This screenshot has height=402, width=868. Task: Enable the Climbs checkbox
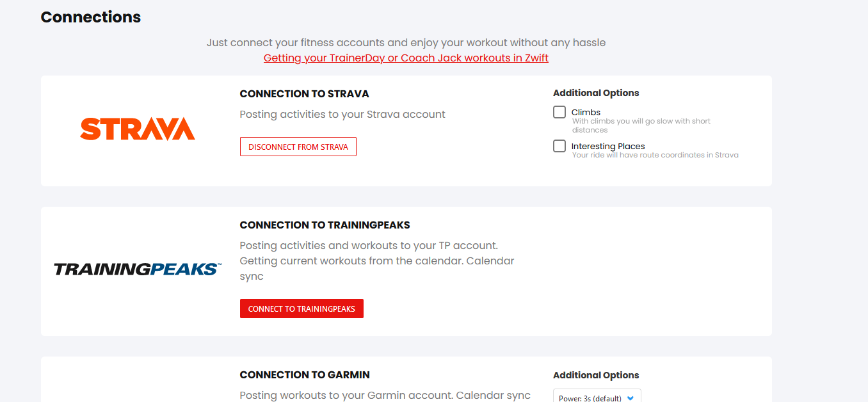pos(559,112)
